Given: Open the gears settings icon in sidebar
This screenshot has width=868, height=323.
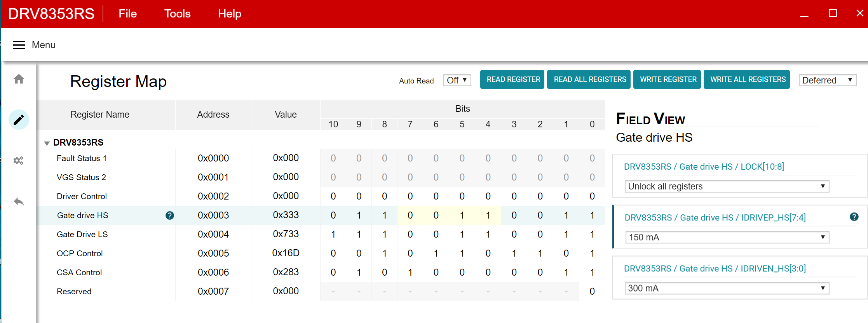Looking at the screenshot, I should 19,160.
